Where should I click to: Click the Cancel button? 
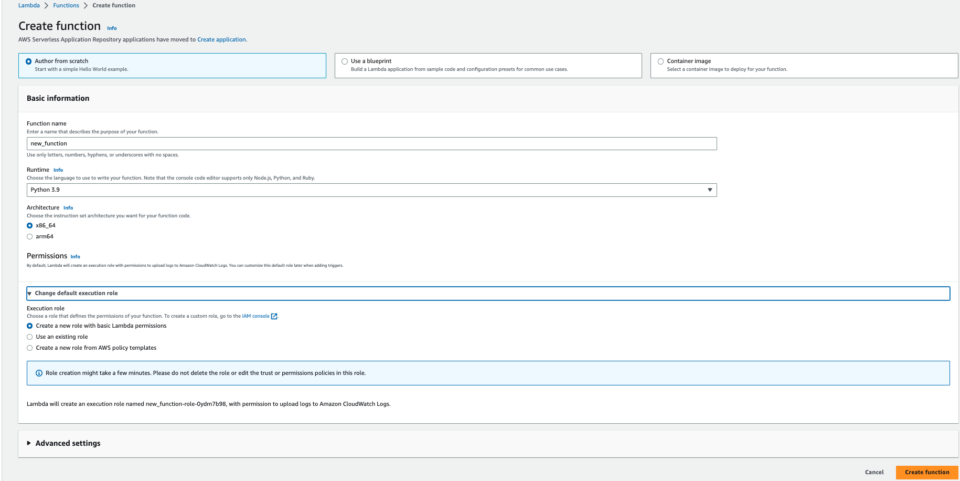click(x=874, y=472)
